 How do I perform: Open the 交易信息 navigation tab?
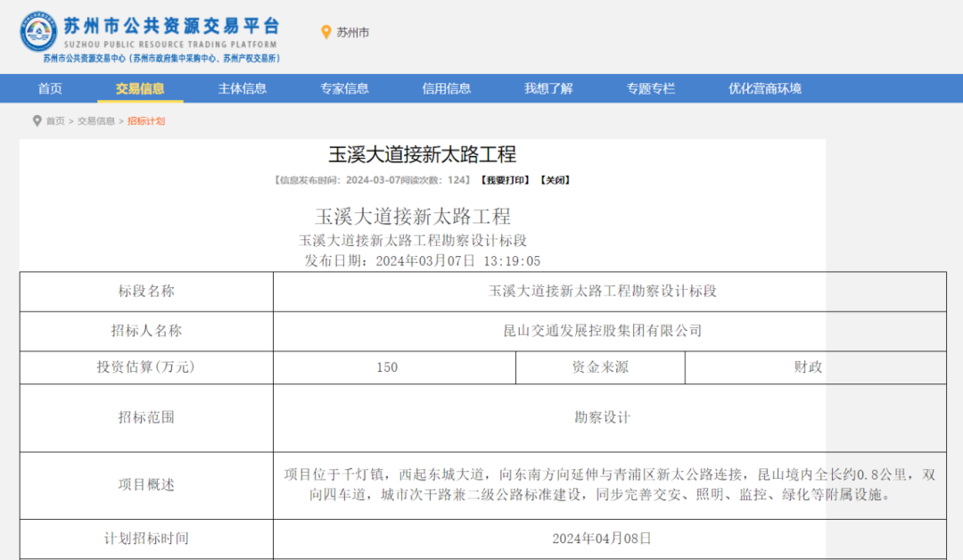tap(140, 88)
